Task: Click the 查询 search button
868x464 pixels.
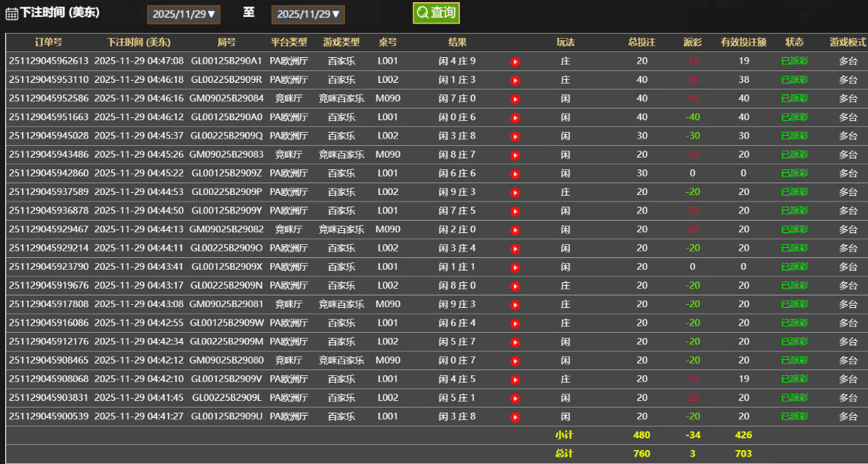Action: pos(436,12)
